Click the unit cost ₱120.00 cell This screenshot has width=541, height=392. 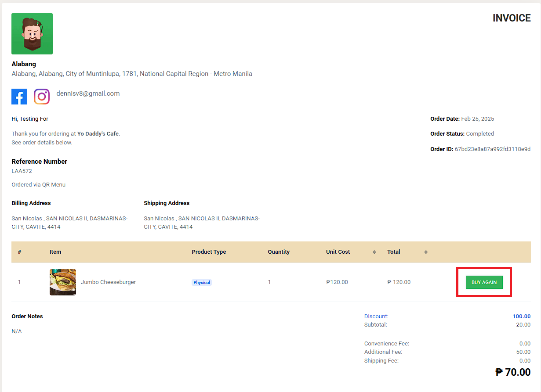337,282
